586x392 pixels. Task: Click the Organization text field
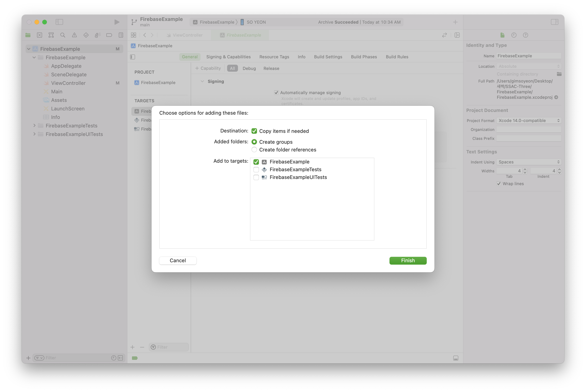coord(528,130)
